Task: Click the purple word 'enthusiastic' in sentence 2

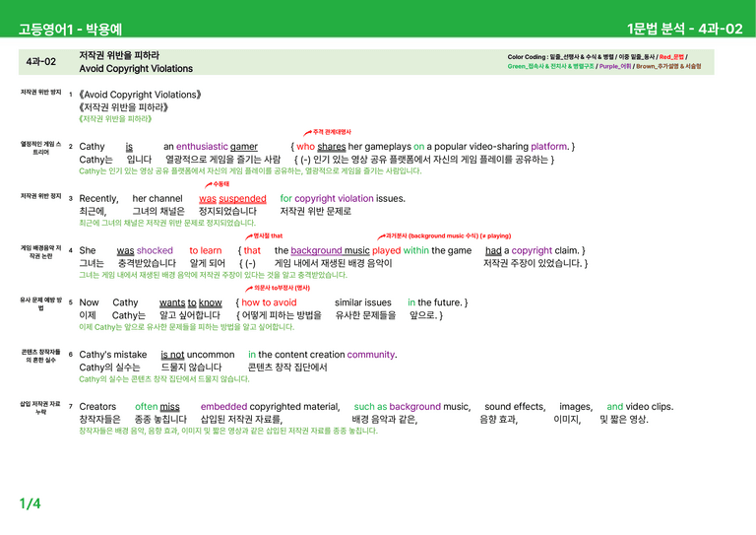Action: (202, 146)
